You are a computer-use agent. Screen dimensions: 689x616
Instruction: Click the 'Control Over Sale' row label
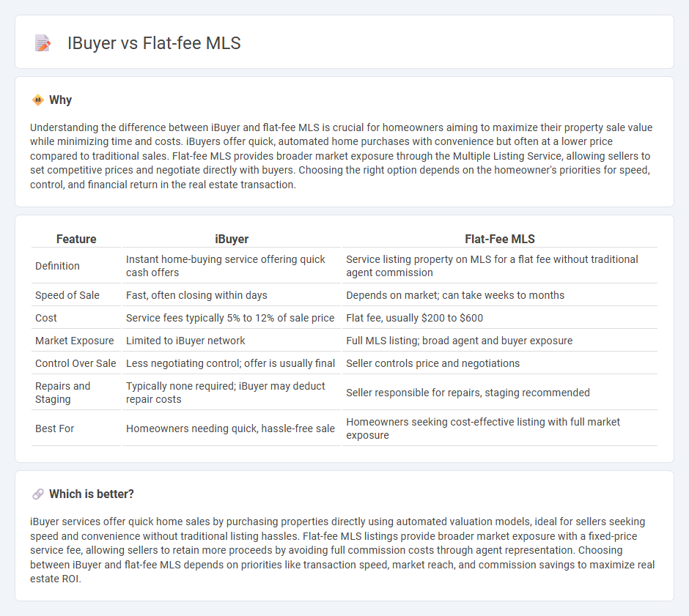pyautogui.click(x=75, y=363)
